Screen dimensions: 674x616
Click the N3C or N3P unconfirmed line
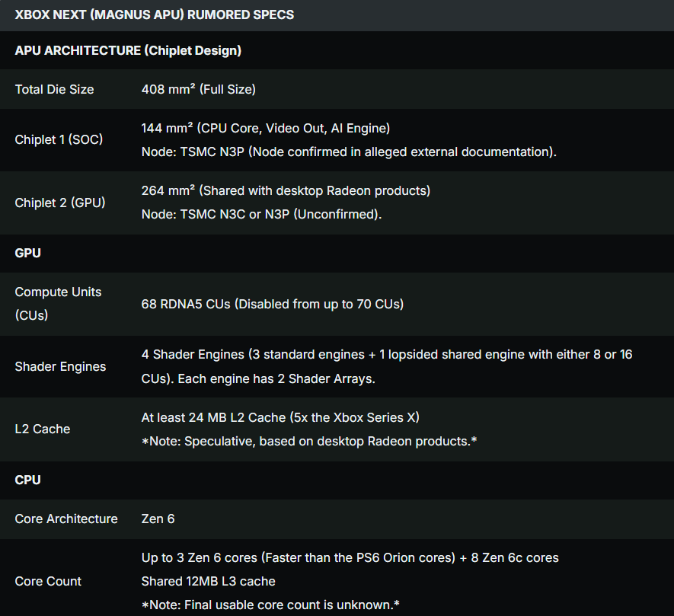261,214
